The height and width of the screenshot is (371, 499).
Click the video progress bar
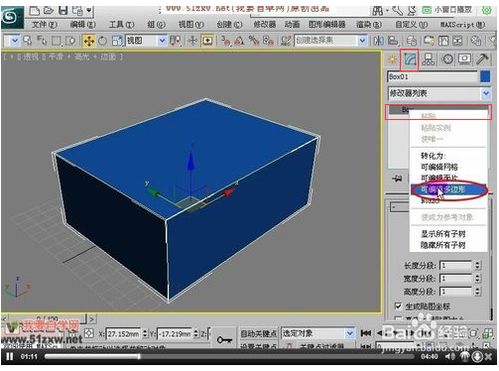[x=230, y=357]
